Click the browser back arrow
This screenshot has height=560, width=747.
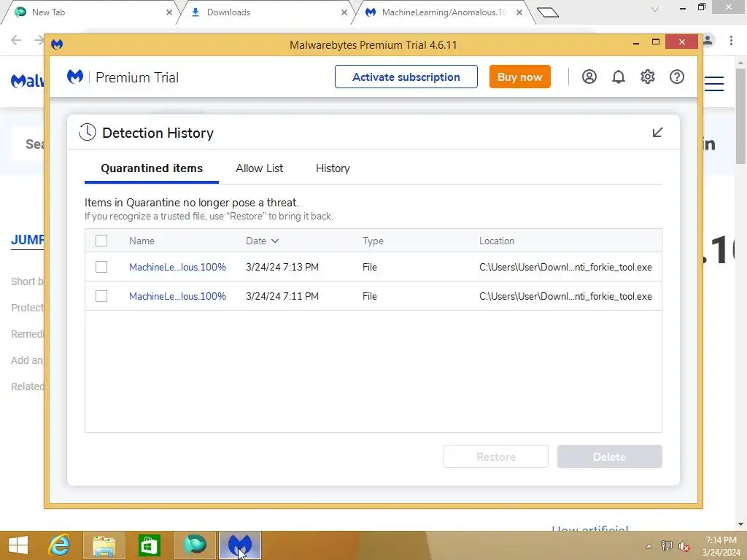click(x=16, y=40)
